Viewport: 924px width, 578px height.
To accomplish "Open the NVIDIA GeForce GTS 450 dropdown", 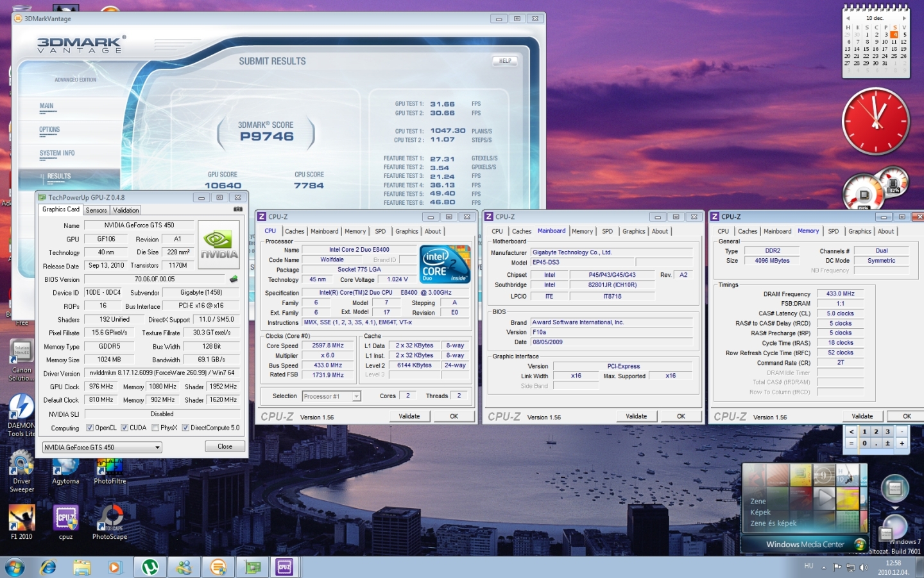I will [x=102, y=447].
